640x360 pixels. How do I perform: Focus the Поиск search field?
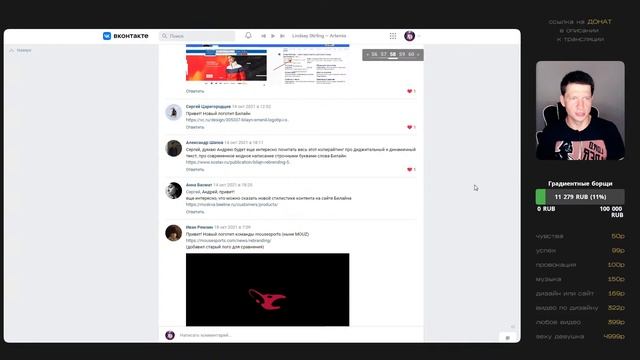[197, 36]
